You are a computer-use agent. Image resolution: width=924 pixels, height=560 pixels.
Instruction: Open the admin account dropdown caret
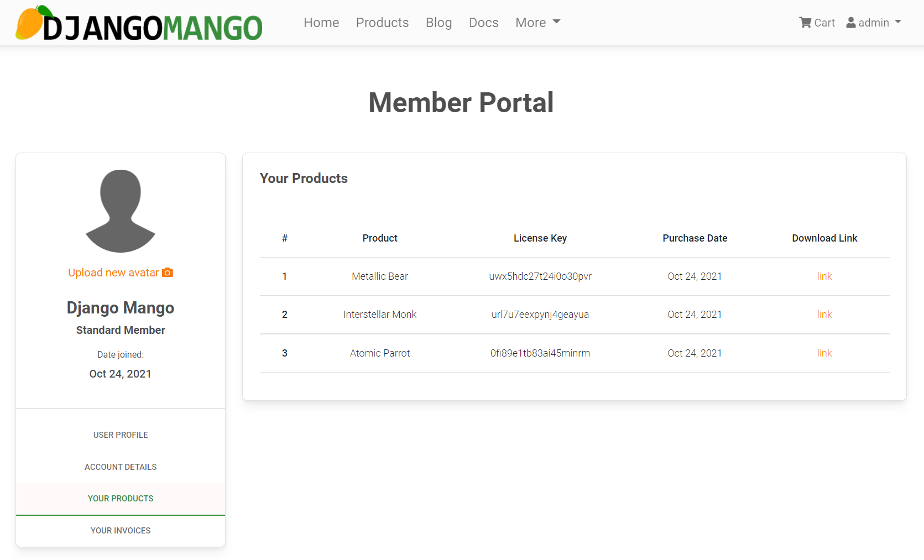click(x=898, y=22)
